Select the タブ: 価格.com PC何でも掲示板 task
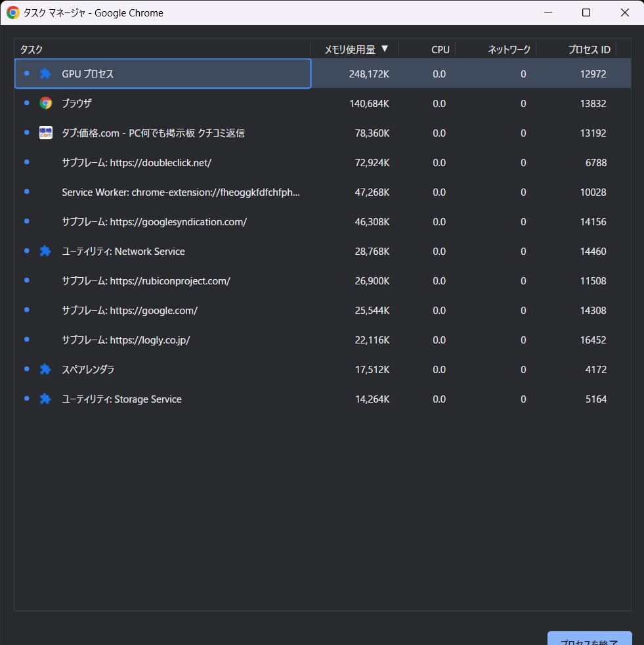 point(323,133)
